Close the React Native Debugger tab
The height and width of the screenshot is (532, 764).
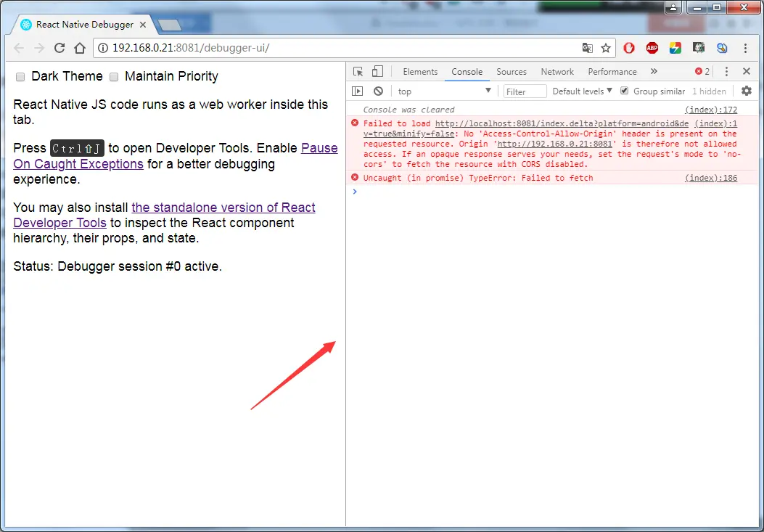click(143, 25)
